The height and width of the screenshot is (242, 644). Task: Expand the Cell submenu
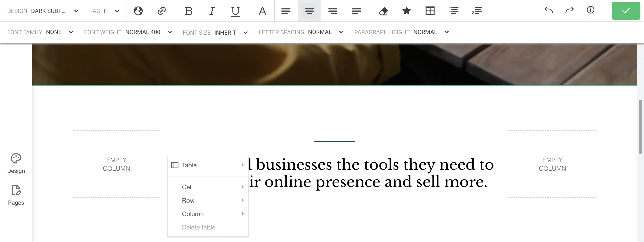(x=208, y=187)
